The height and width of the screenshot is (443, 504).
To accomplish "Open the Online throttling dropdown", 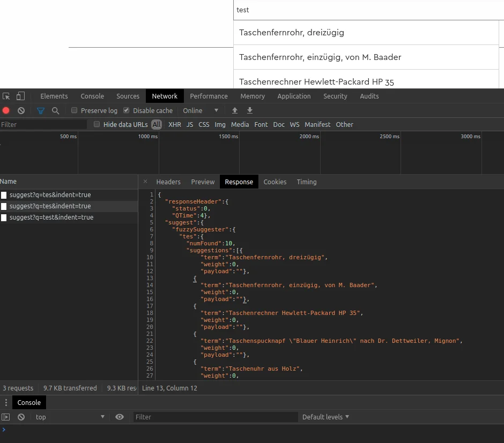I will pyautogui.click(x=201, y=110).
